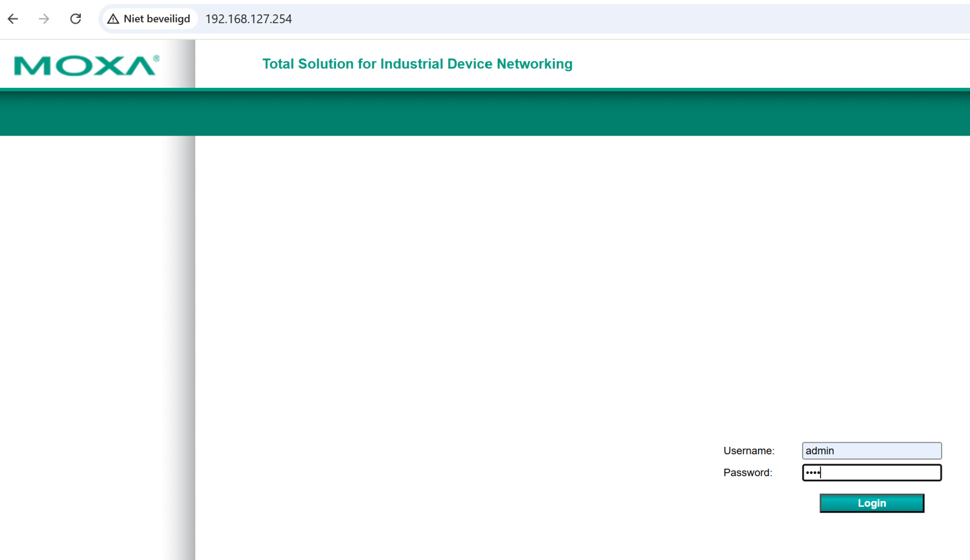Focus the Username input field
The image size is (970, 560).
(889, 450)
